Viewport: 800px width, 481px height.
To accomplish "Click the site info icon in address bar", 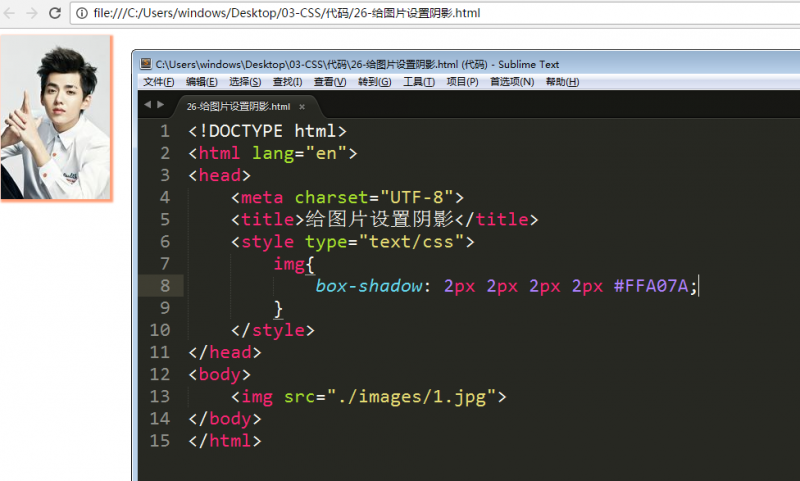I will pyautogui.click(x=81, y=14).
